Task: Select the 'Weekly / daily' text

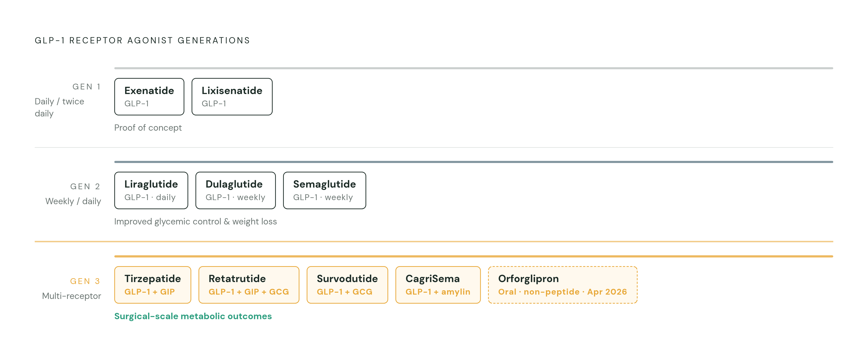Action: pyautogui.click(x=73, y=201)
